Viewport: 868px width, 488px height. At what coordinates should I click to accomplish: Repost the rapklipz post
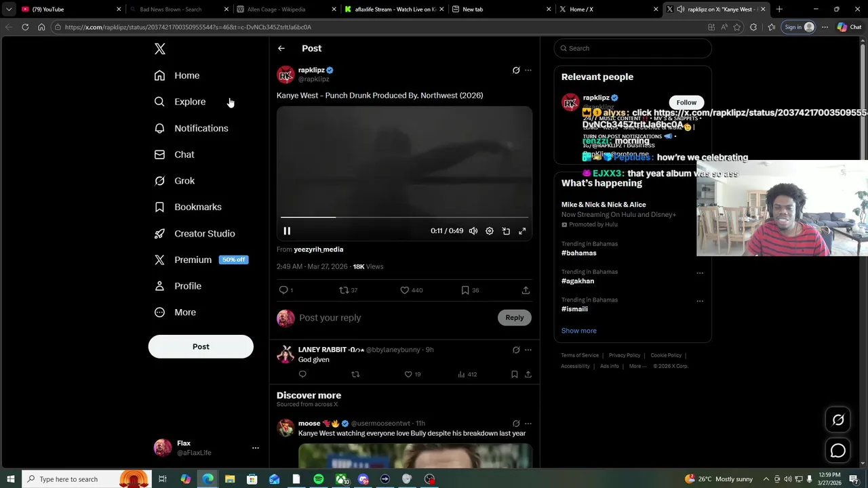pos(344,290)
